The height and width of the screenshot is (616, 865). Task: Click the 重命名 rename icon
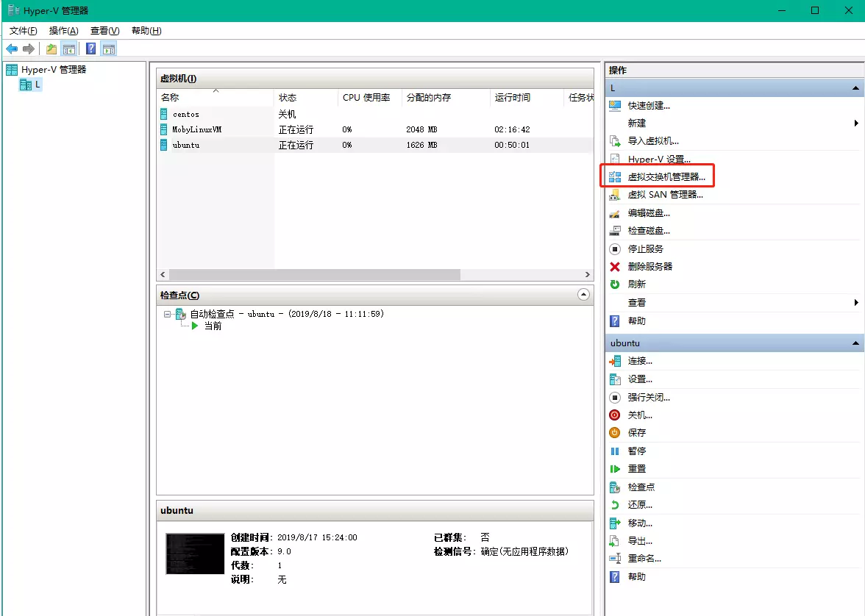coord(615,559)
